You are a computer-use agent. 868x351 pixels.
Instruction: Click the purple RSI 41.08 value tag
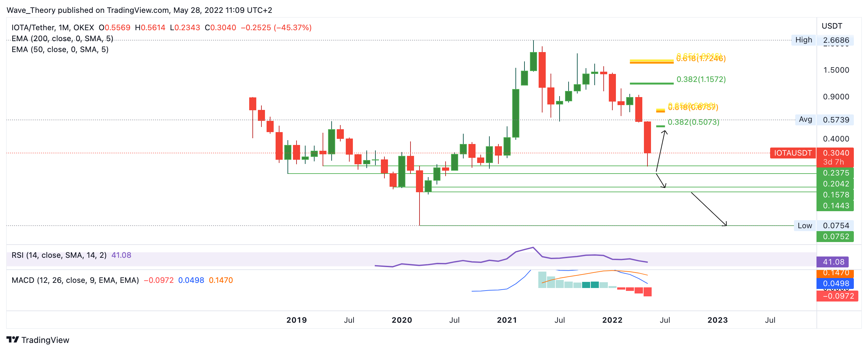[x=832, y=262]
